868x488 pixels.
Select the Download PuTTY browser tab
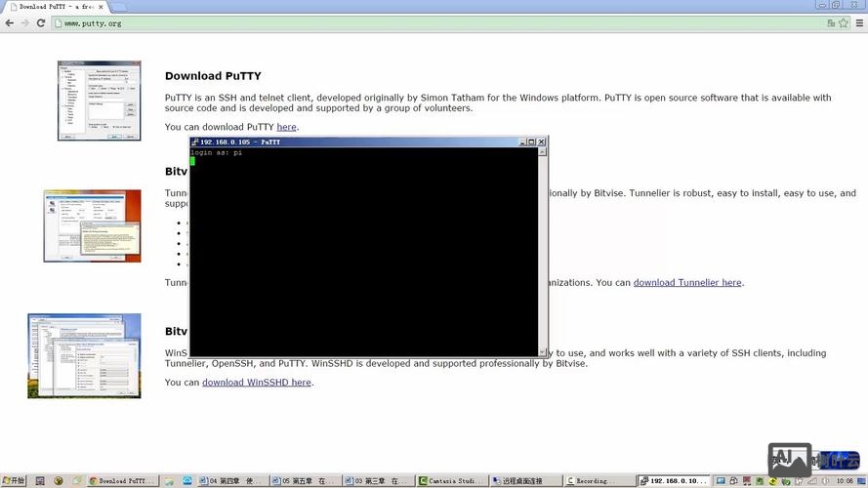coord(57,7)
